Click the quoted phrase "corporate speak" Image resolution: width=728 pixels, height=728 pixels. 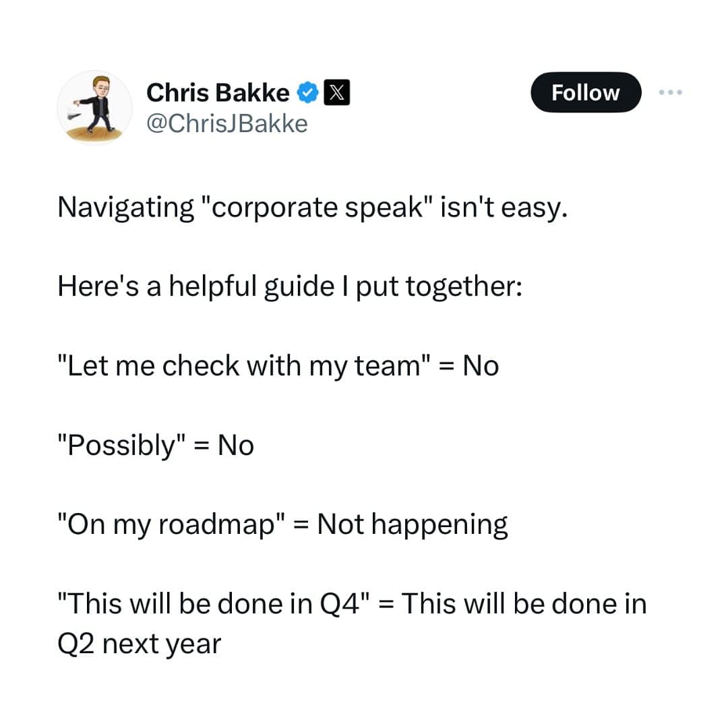click(316, 208)
